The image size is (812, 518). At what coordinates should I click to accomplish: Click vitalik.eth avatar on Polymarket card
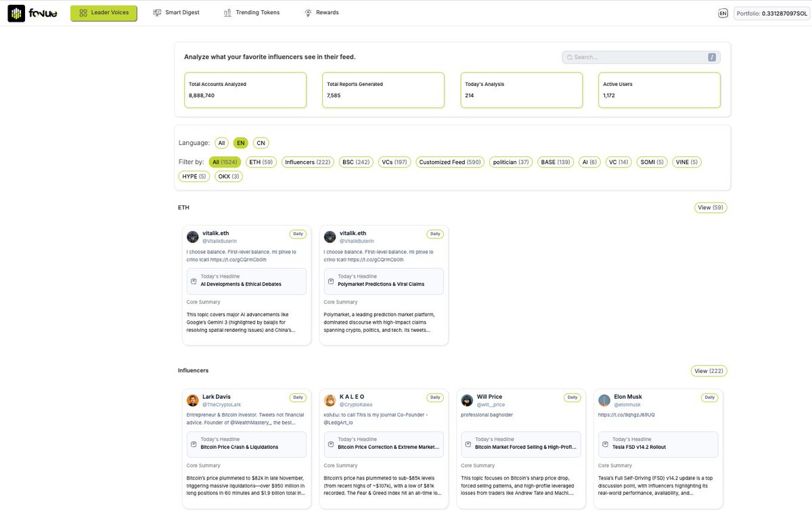point(330,236)
